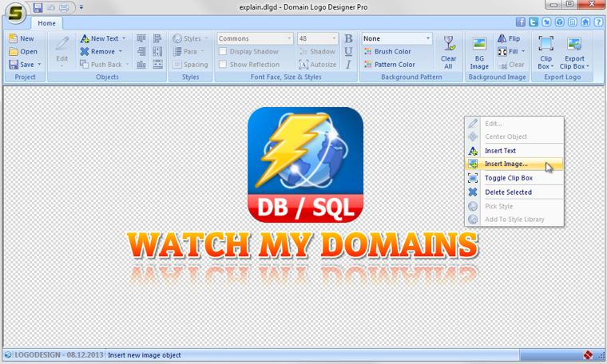Select the DB / SQL logo image

point(305,164)
